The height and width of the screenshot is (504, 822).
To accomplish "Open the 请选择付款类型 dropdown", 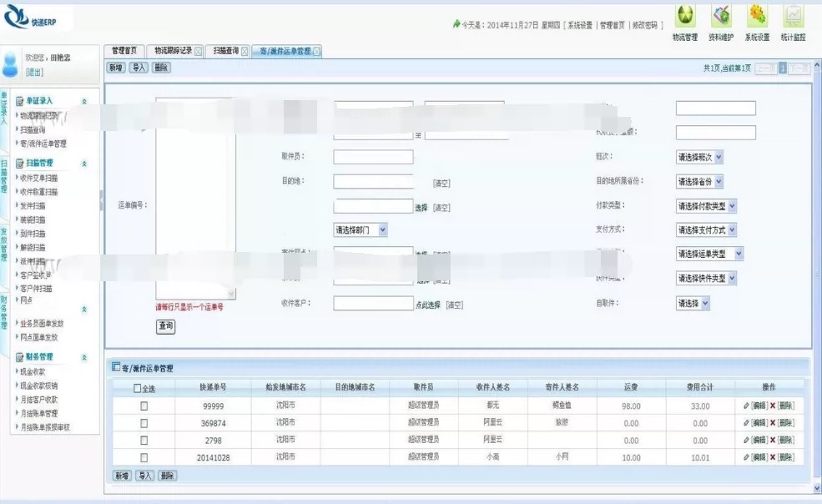I will [x=706, y=206].
